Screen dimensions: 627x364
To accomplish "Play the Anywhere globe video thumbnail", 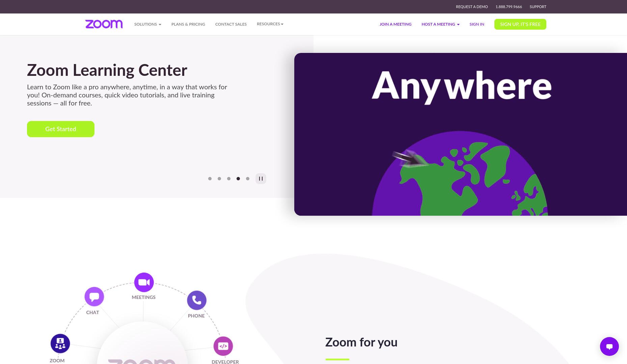I will click(x=461, y=134).
